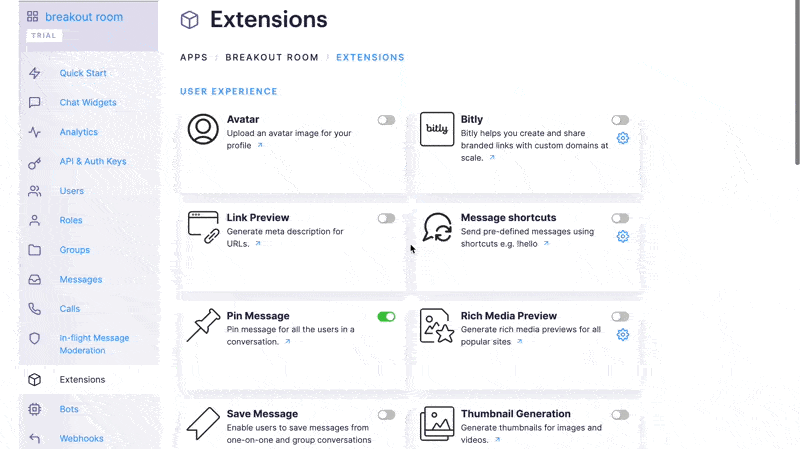Select Groups in the sidebar
800x449 pixels.
tap(74, 250)
